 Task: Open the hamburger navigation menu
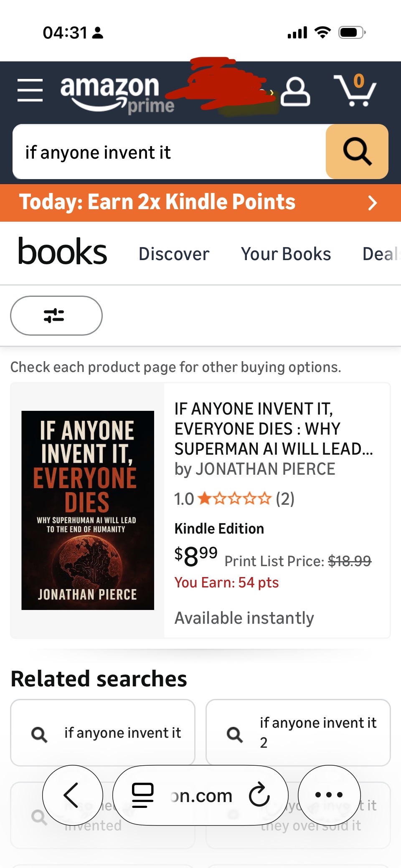click(x=30, y=90)
